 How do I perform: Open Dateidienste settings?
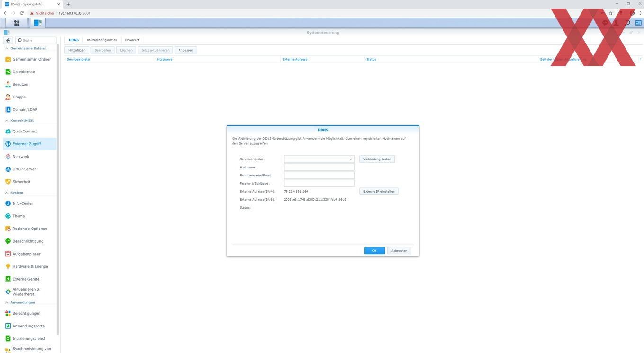(30, 72)
